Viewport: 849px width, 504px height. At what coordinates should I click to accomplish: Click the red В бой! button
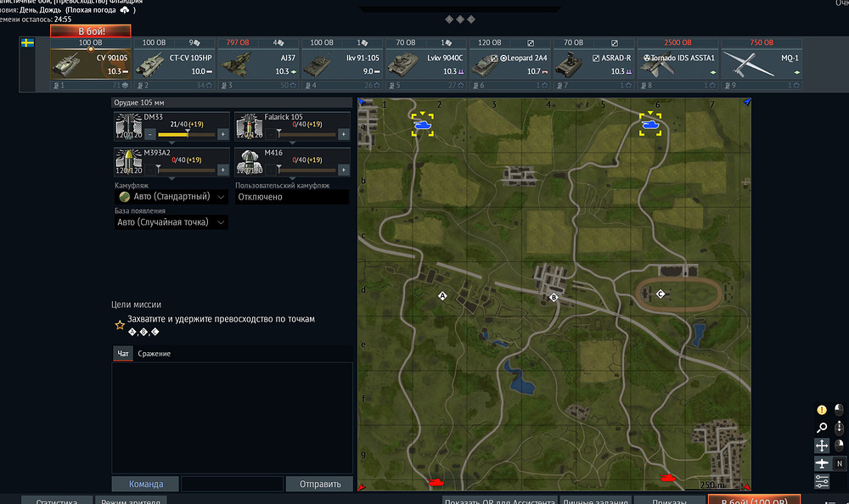[x=91, y=31]
